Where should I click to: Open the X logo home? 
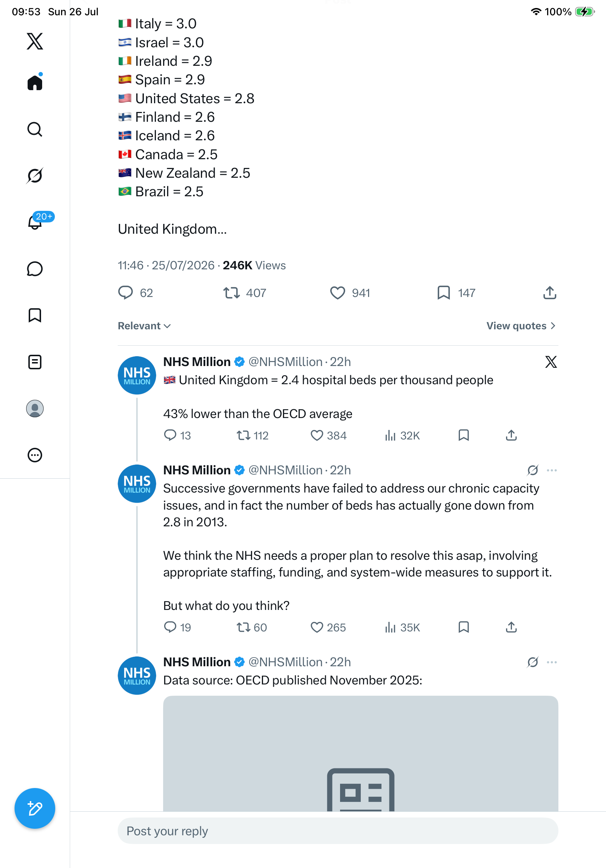(35, 41)
